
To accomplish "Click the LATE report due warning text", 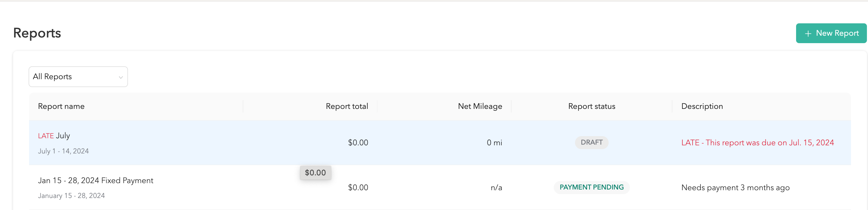I will pos(757,143).
